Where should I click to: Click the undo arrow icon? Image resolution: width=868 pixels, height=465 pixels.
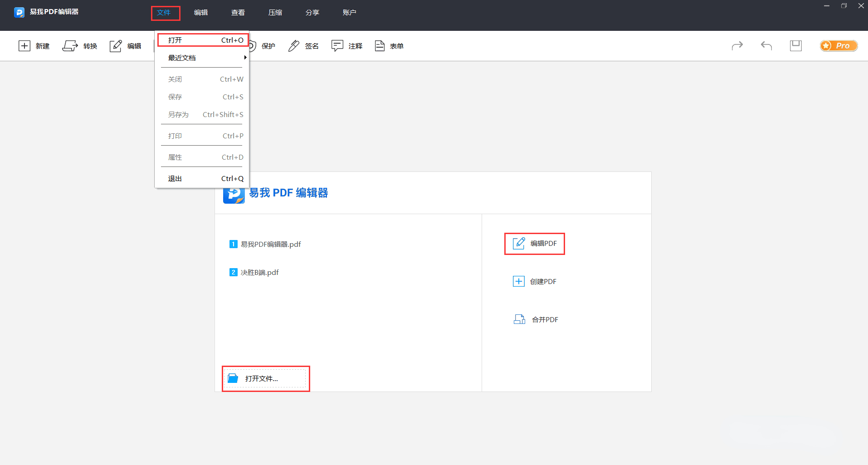766,45
